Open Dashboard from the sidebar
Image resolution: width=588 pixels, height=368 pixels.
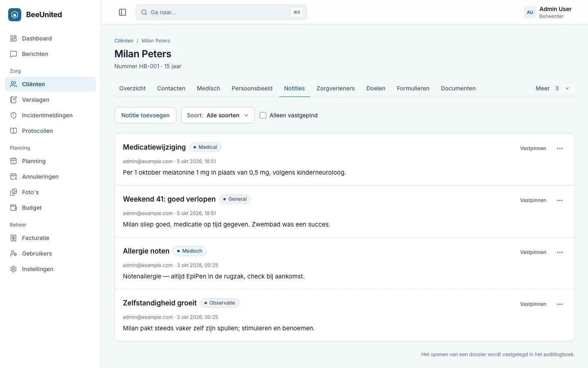point(50,38)
